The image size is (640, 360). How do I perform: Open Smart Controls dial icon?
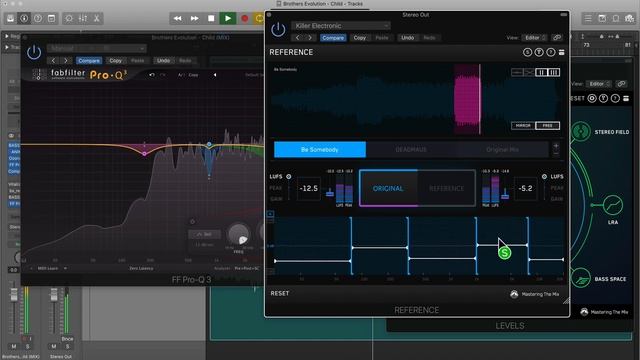[69, 18]
